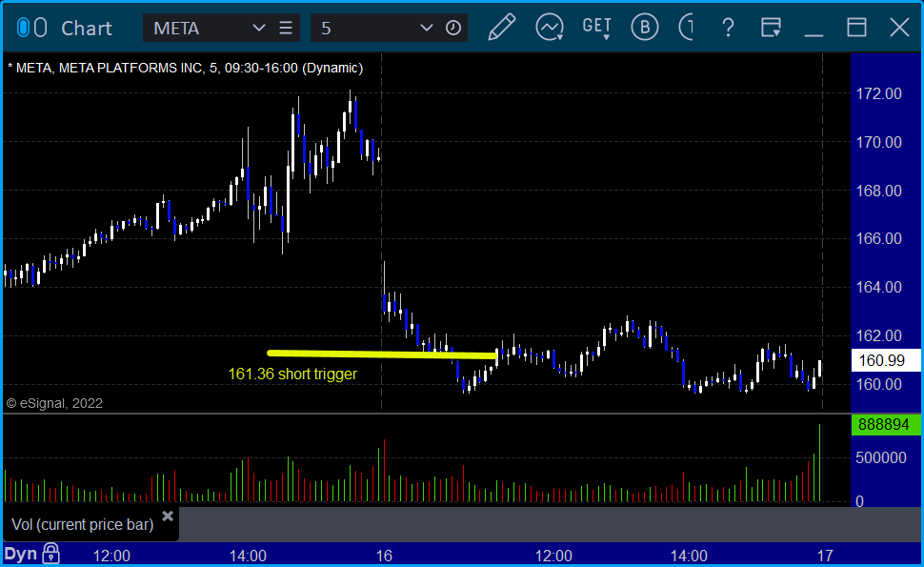Screen dimensions: 924x567
Task: Click the Vol (current price bar) label
Action: [83, 524]
